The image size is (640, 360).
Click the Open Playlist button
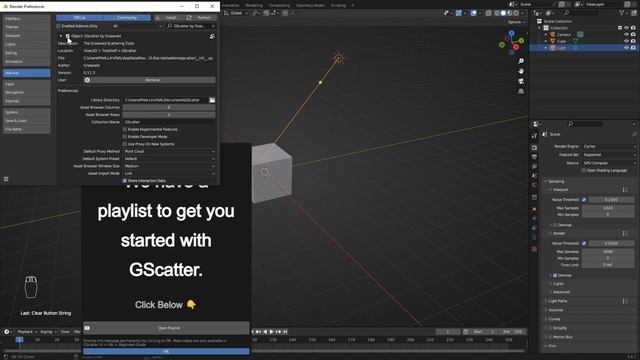pyautogui.click(x=166, y=328)
